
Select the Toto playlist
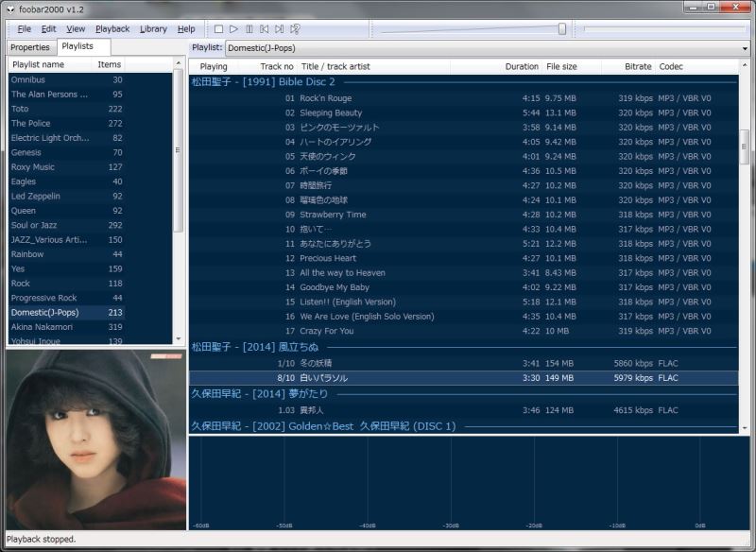(66, 109)
